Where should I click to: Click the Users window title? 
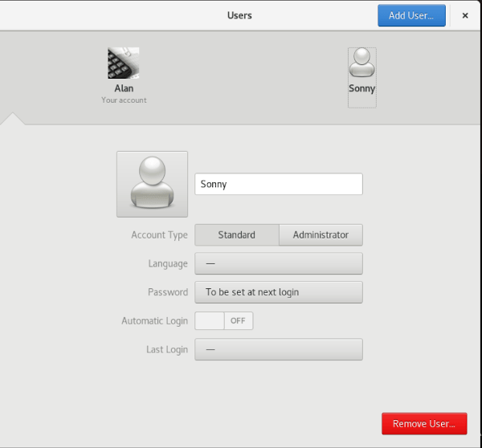click(240, 15)
